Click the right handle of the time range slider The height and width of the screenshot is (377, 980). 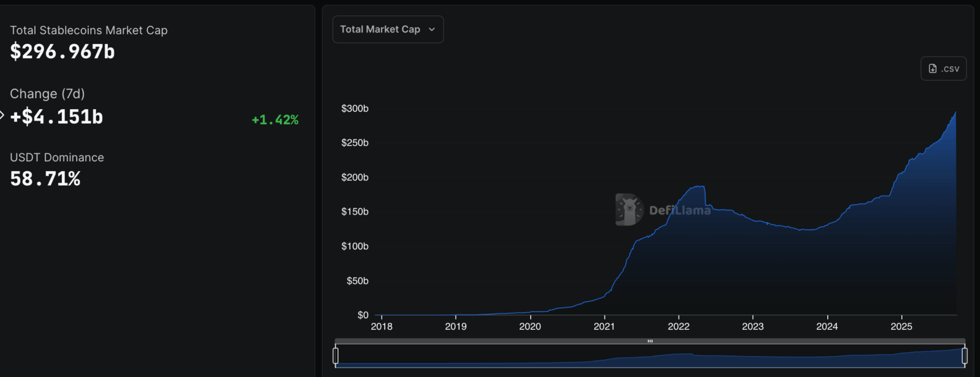coord(965,356)
